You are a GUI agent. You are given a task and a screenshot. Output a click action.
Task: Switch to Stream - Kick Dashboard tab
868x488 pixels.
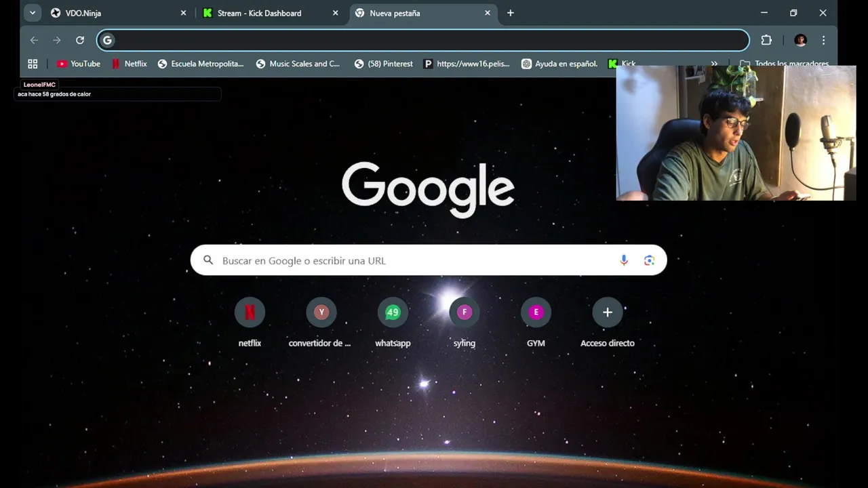(271, 13)
